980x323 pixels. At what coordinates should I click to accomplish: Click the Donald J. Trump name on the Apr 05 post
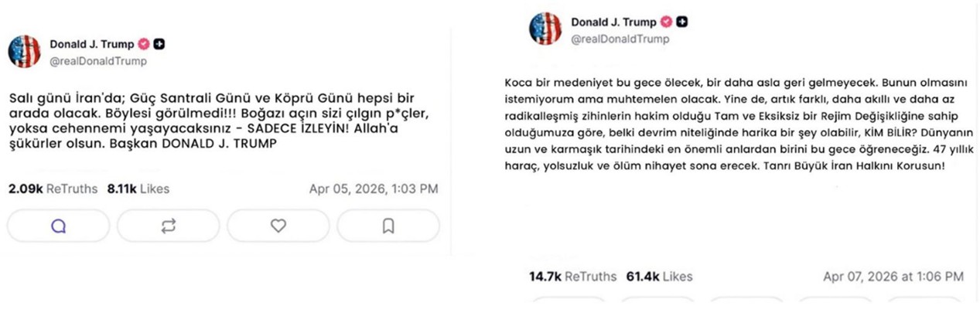click(91, 44)
